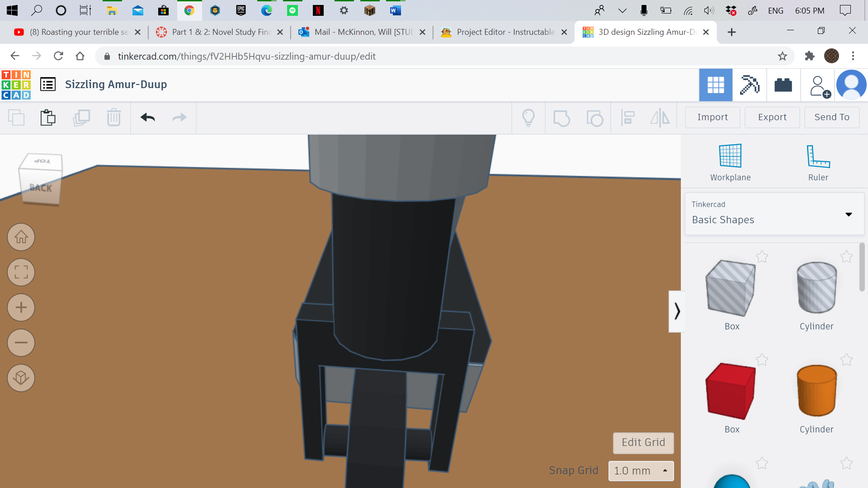The width and height of the screenshot is (868, 488).
Task: Open the Bricks mode
Action: pos(783,84)
